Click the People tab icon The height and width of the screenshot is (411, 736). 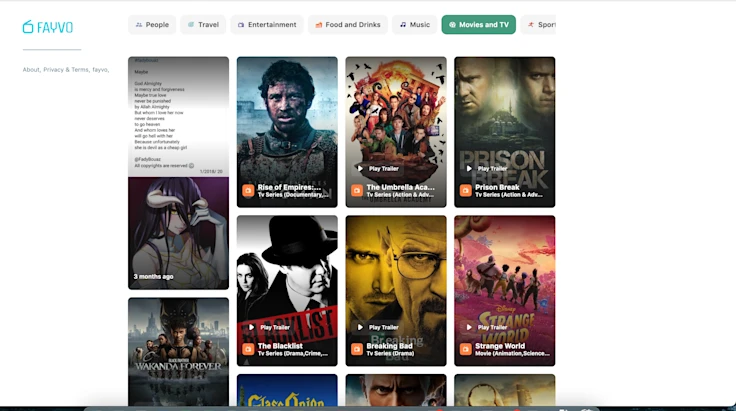(139, 25)
